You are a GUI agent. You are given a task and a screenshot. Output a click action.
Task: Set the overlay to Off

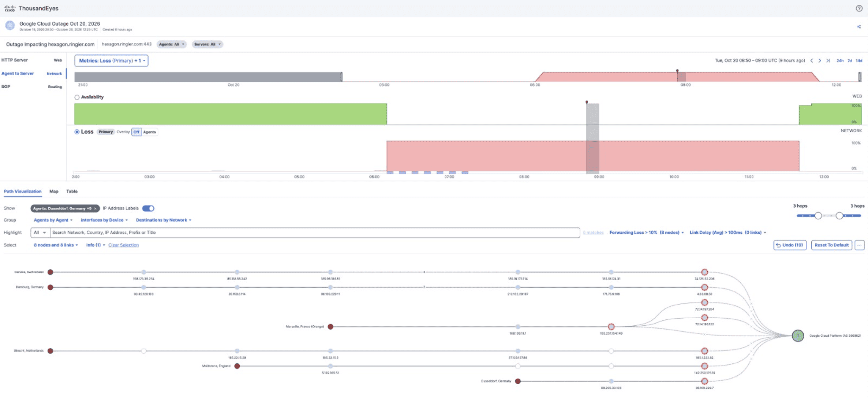click(136, 132)
